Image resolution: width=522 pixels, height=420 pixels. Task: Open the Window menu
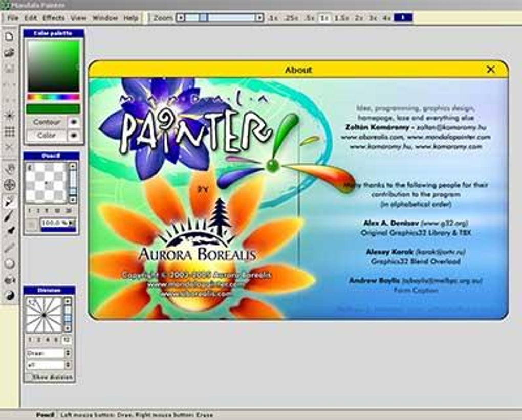point(105,18)
